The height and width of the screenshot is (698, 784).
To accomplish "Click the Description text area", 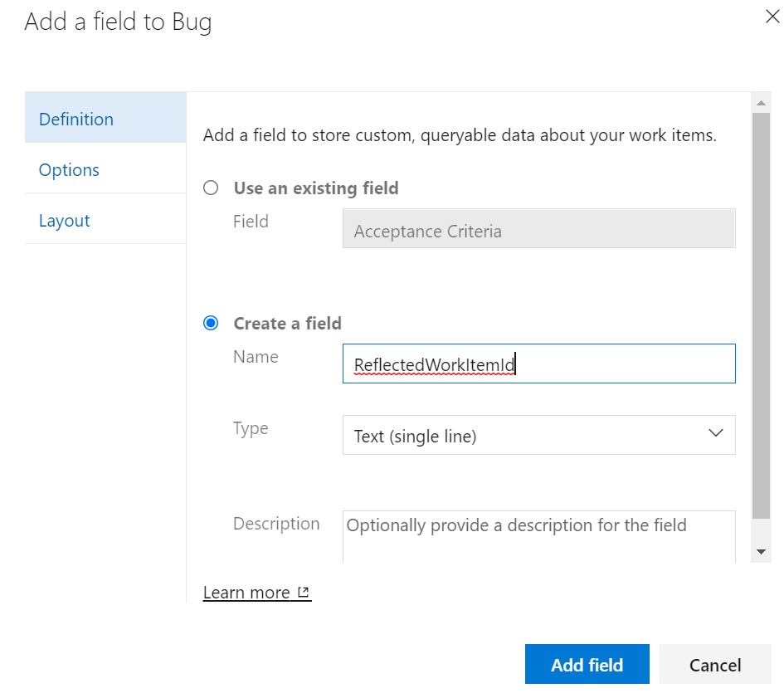I will (x=538, y=536).
